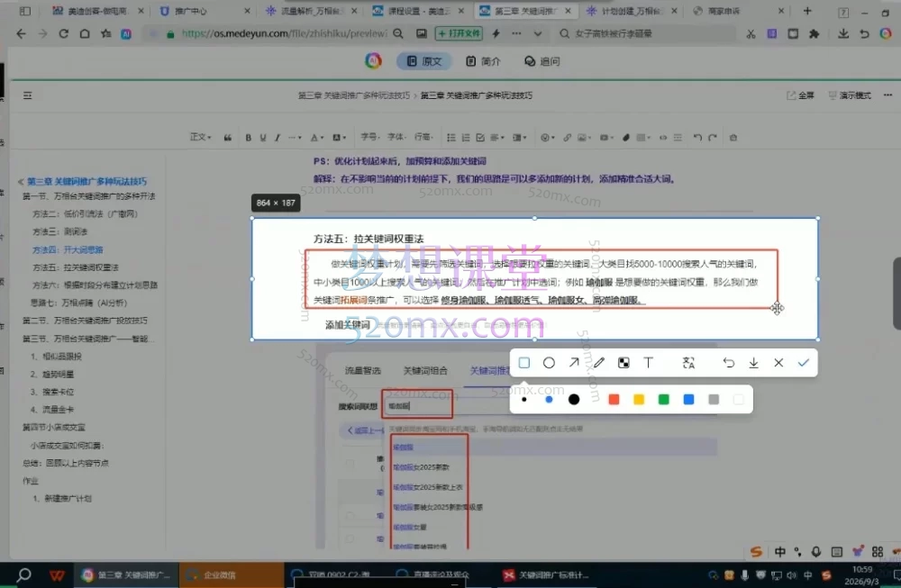Open 企业微信 from the taskbar
This screenshot has height=588, width=901.
point(231,574)
